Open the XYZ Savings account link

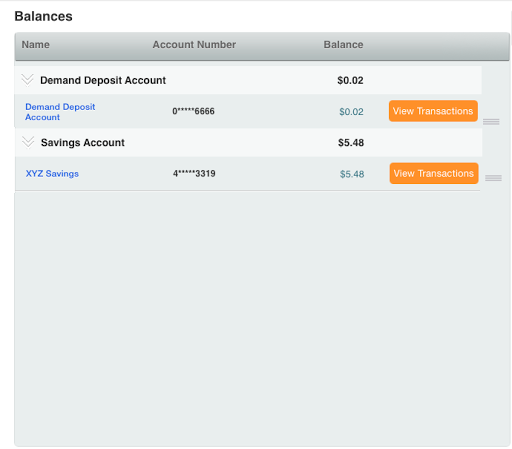click(52, 174)
